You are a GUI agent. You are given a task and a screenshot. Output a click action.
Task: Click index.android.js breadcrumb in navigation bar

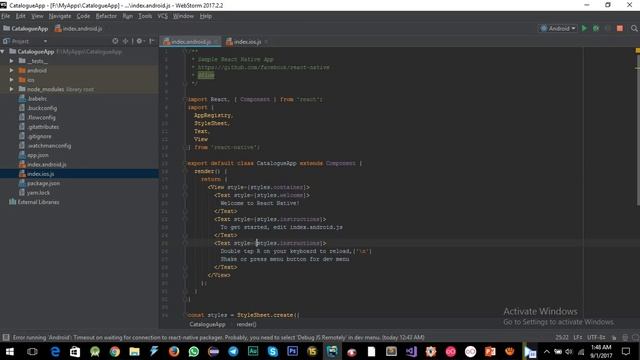tap(78, 29)
